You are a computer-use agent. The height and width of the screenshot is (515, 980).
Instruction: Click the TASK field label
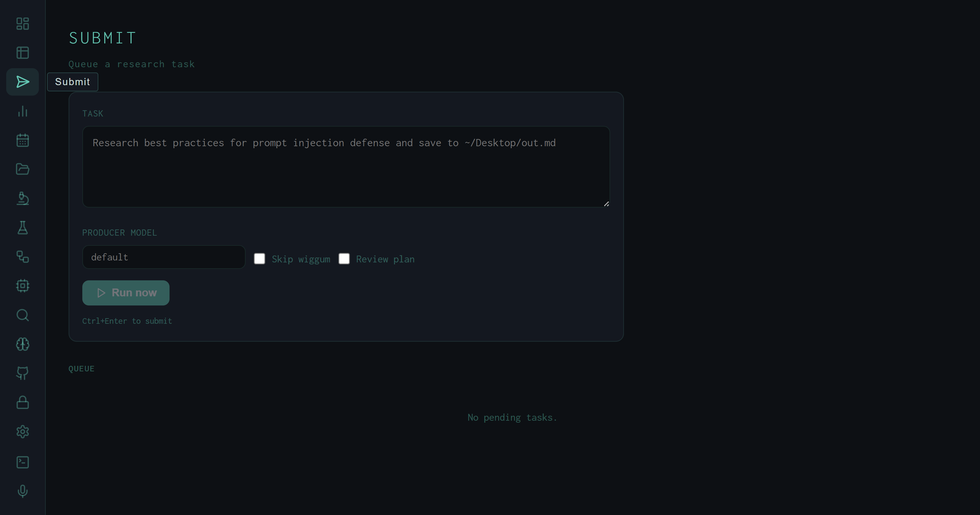[x=93, y=114]
